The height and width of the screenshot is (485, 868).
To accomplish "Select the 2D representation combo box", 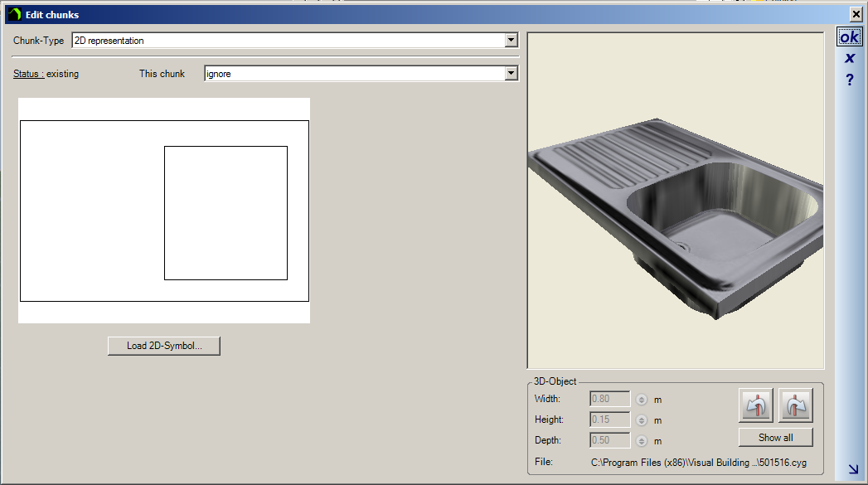I will click(294, 40).
